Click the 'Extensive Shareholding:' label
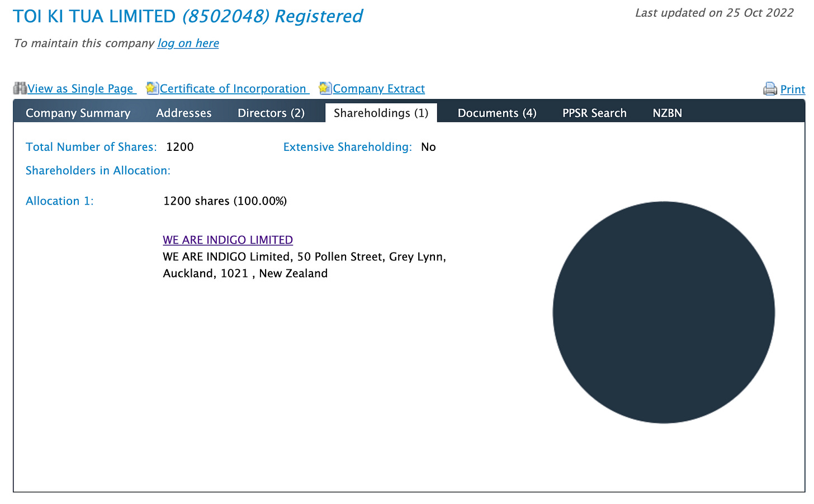The width and height of the screenshot is (814, 504). click(x=348, y=147)
